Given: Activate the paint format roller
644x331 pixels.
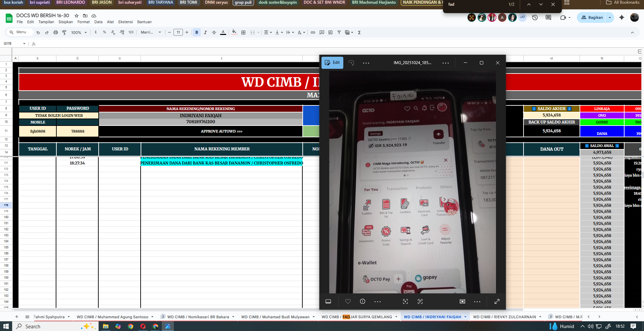Looking at the screenshot, I should pos(64,33).
